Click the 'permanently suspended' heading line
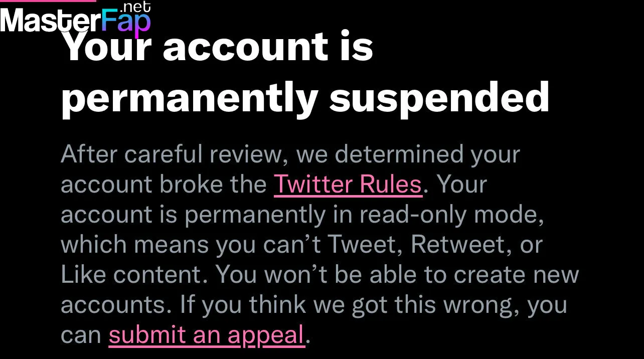 (305, 98)
